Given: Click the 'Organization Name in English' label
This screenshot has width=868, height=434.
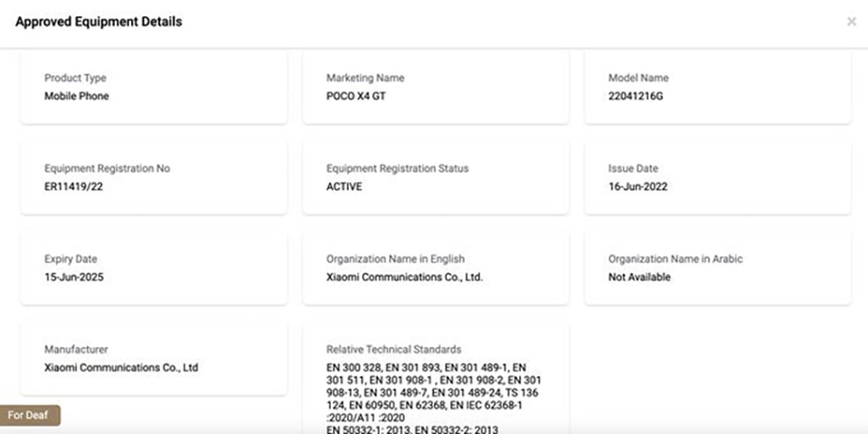Looking at the screenshot, I should coord(395,259).
